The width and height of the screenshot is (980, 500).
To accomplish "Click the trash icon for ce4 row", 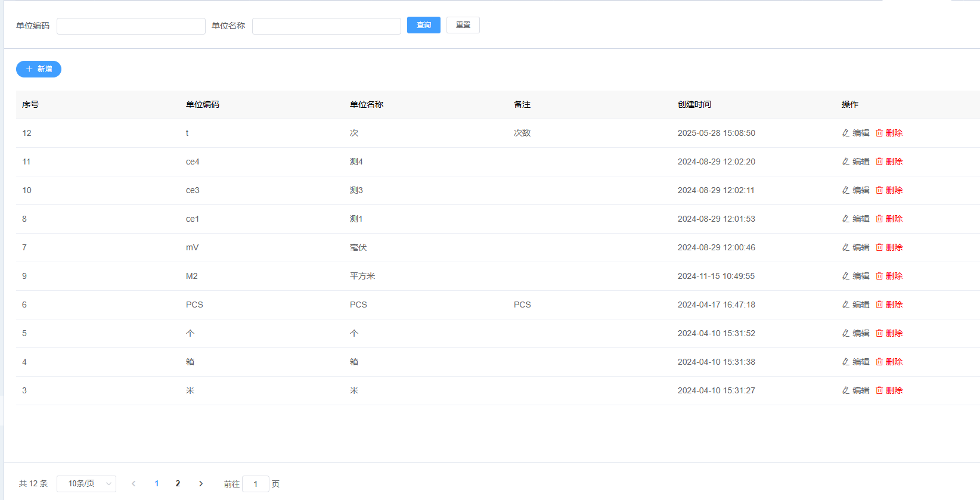I will [879, 162].
